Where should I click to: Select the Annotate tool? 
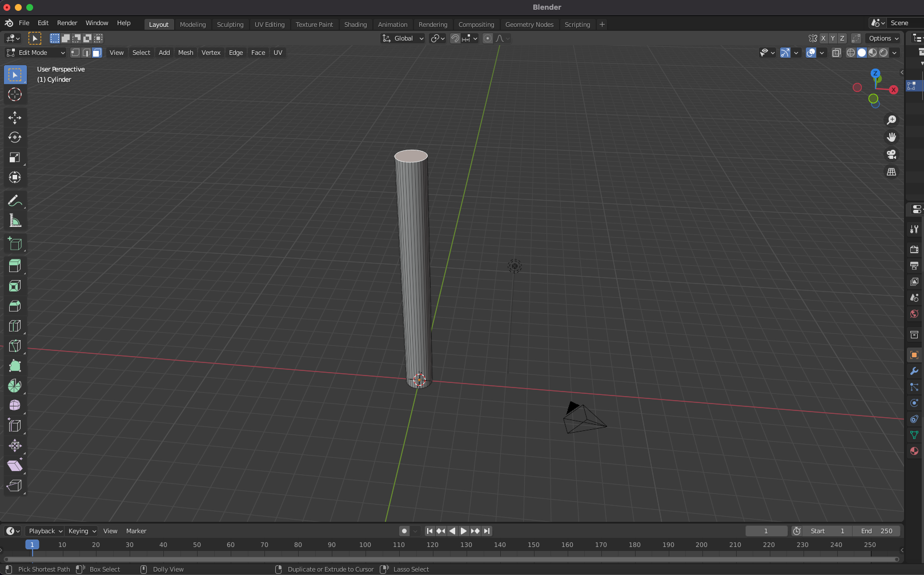[x=15, y=201]
